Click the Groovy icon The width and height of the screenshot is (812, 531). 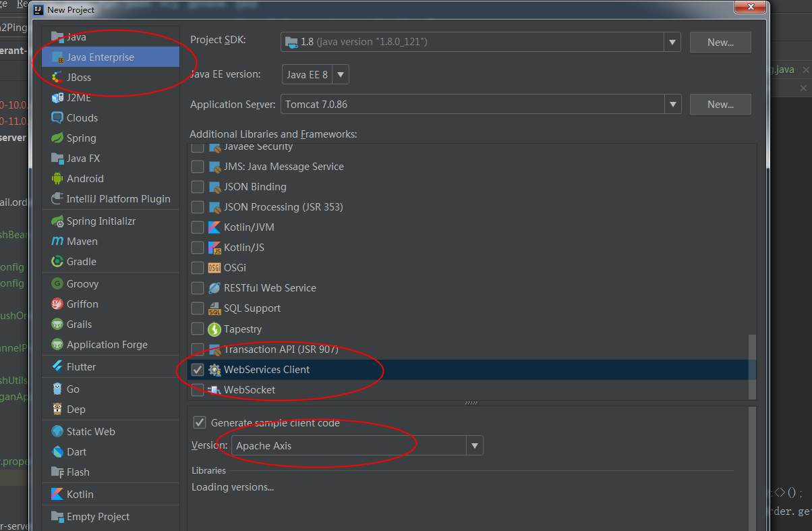coord(57,284)
